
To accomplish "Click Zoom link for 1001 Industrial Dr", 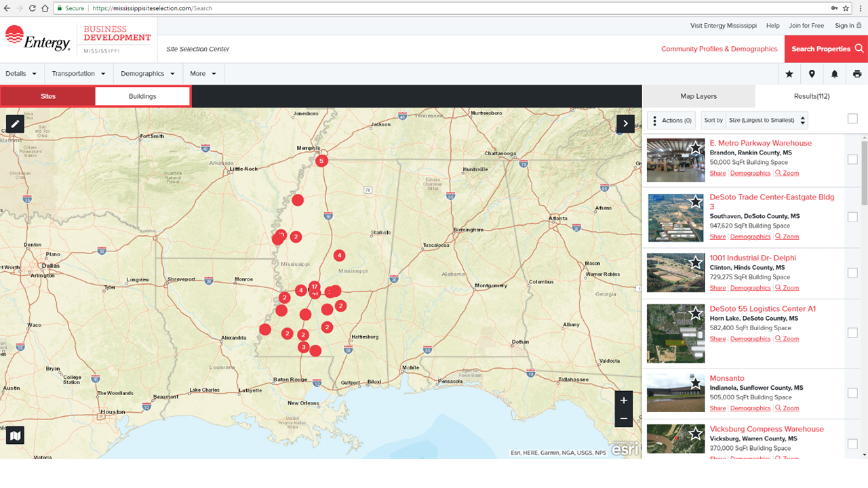I will tap(787, 288).
